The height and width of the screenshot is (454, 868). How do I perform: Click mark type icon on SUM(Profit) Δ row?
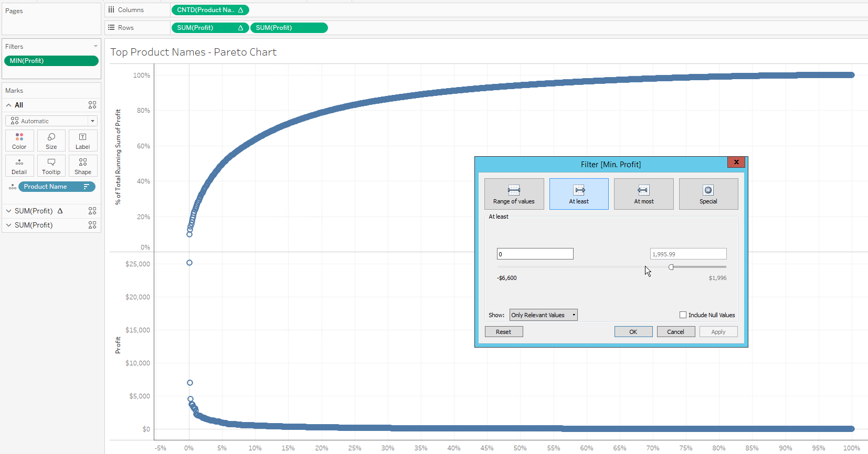[92, 211]
